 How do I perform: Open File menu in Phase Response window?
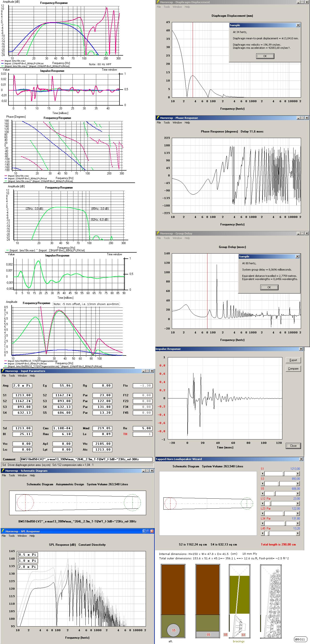point(159,123)
